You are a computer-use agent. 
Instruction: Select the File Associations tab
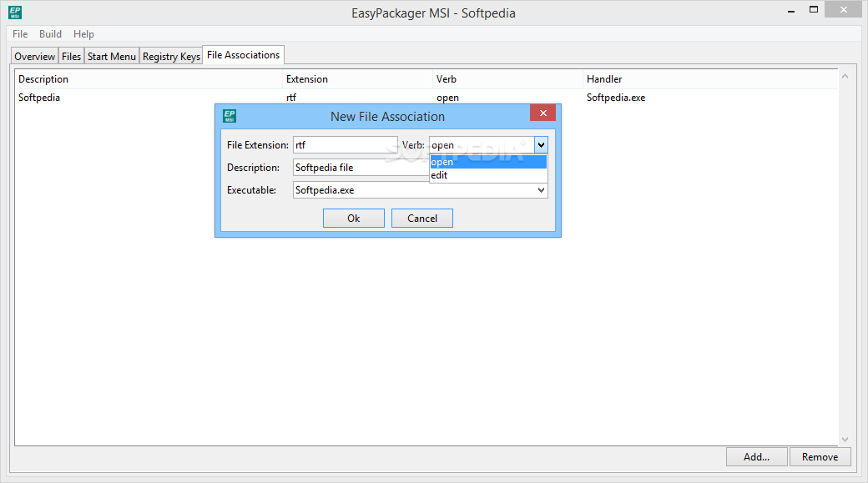(x=243, y=55)
